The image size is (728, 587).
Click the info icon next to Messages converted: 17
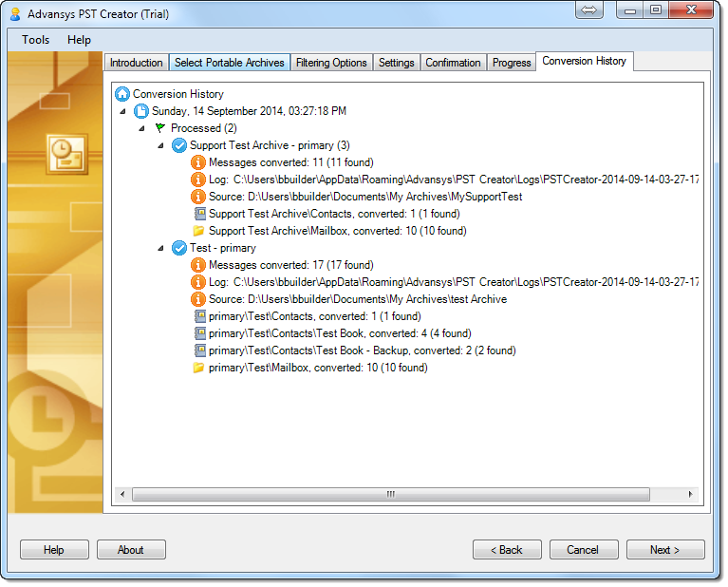[x=198, y=265]
